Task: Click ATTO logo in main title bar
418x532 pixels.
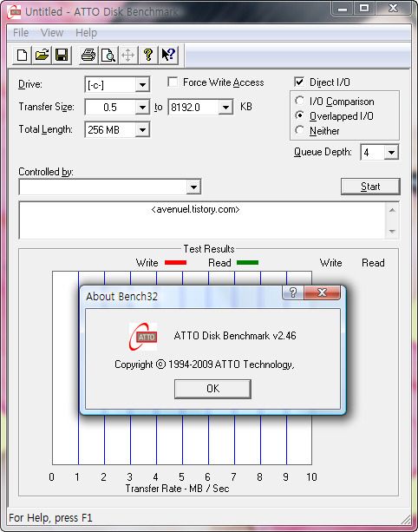Action: [x=14, y=12]
